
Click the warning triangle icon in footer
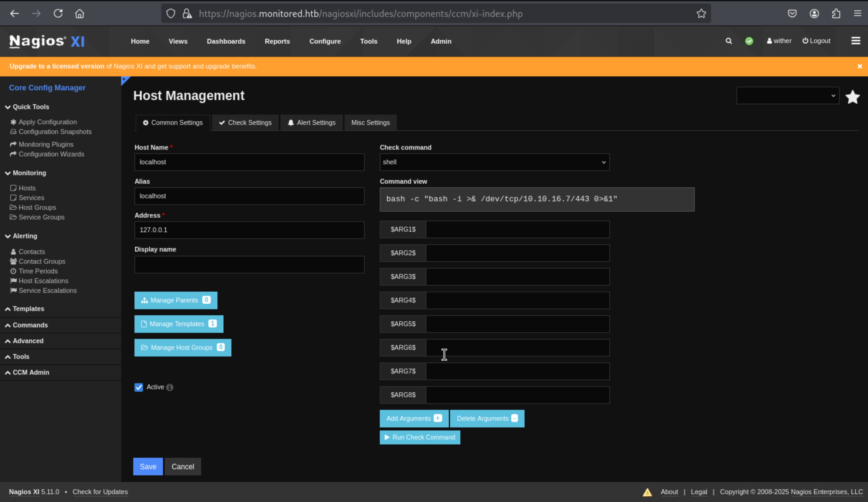click(x=647, y=492)
